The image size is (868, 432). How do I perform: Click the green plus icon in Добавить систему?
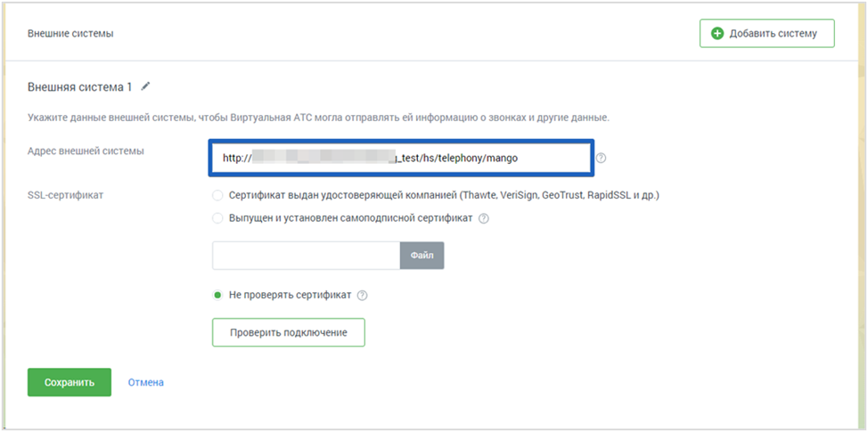[x=717, y=34]
